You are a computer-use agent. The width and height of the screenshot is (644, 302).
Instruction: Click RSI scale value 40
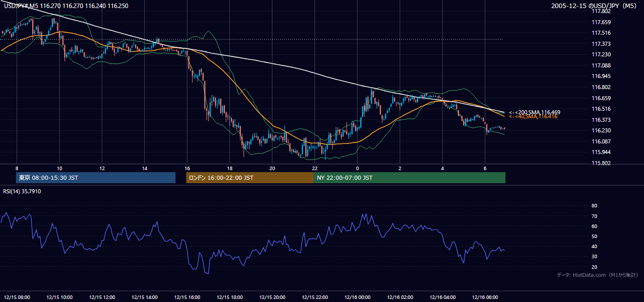tap(594, 247)
